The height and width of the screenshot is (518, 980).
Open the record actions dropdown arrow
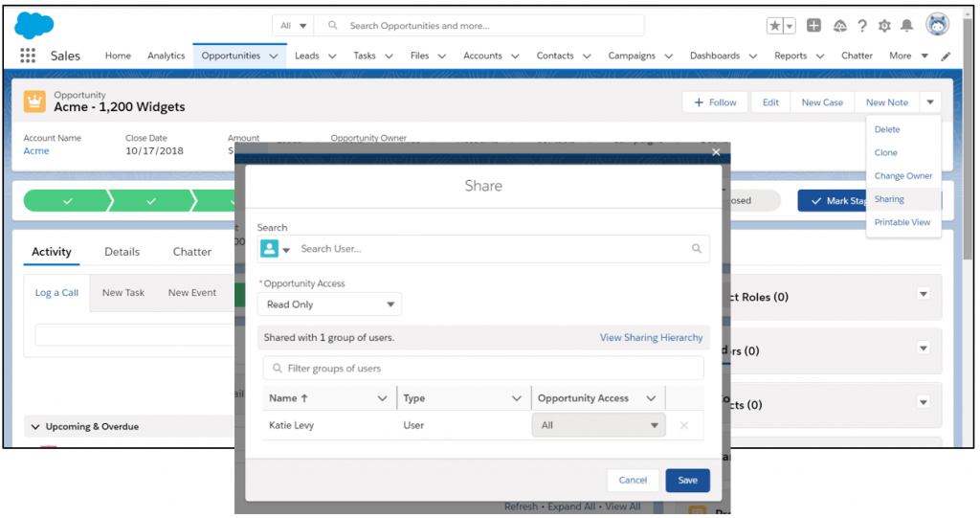click(x=930, y=102)
